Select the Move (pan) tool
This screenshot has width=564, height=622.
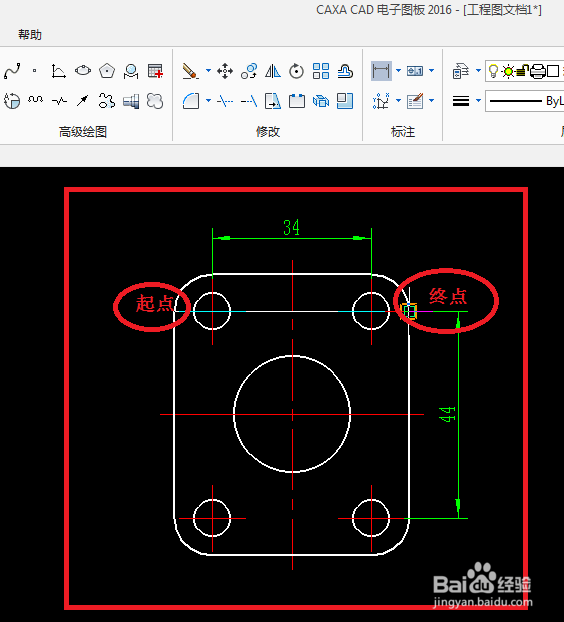click(225, 71)
